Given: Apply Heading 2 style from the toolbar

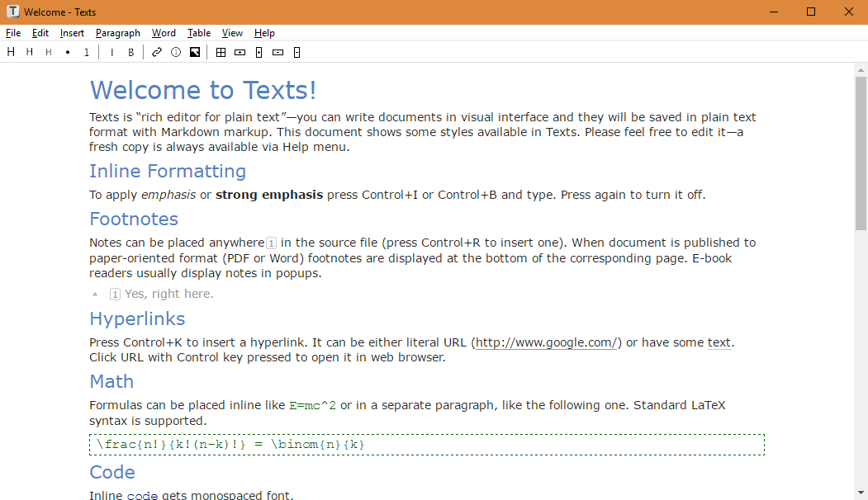Looking at the screenshot, I should point(29,52).
